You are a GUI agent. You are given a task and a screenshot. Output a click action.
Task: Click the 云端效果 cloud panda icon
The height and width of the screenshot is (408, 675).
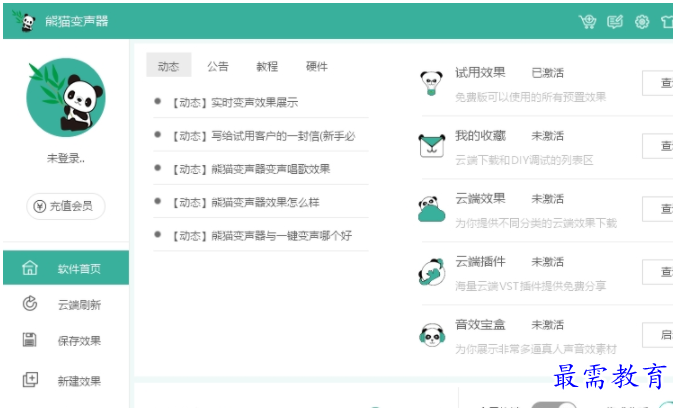tap(431, 209)
